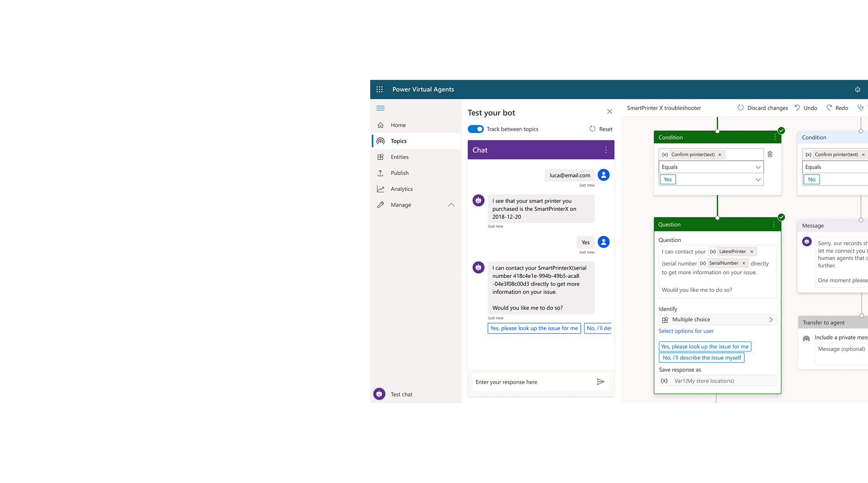Reset the test chat conversation
This screenshot has height=483, width=868.
click(601, 129)
